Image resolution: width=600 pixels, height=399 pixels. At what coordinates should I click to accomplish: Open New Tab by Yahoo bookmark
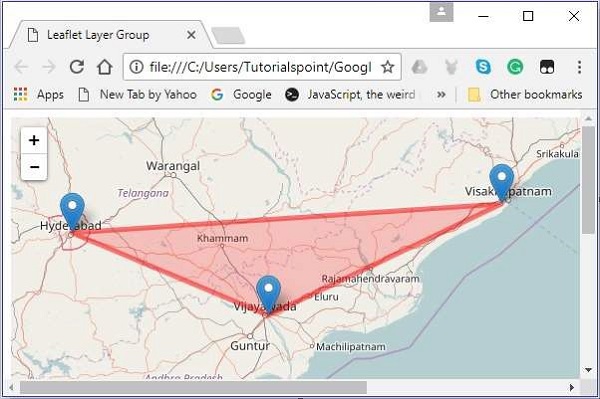coord(137,94)
